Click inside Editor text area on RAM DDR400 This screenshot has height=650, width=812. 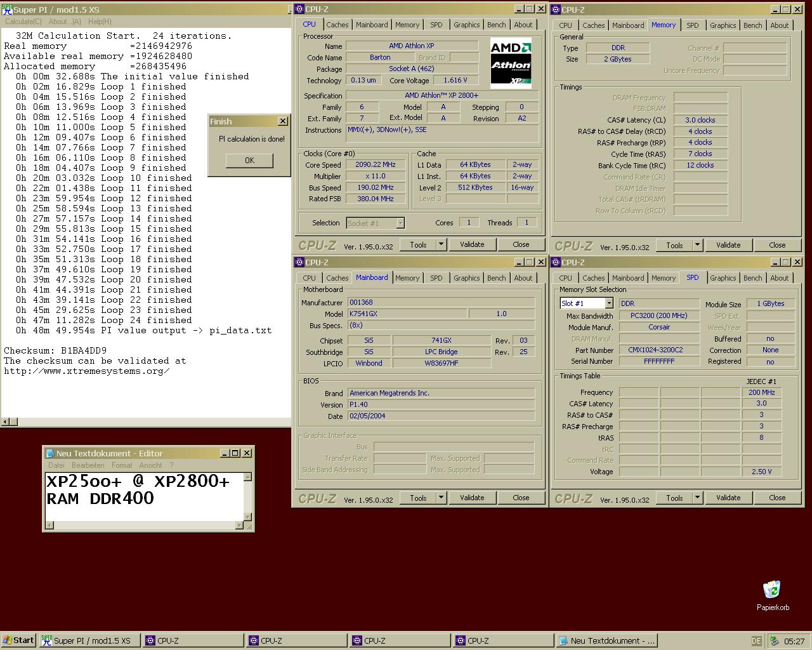click(x=100, y=498)
